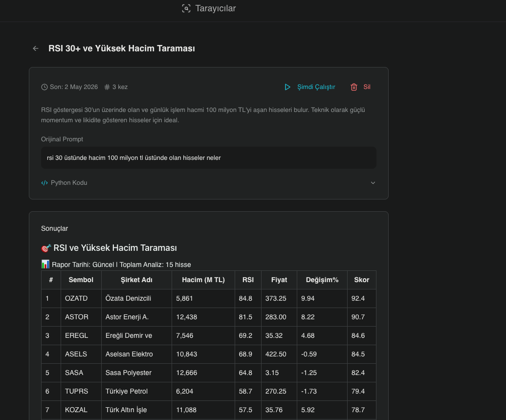This screenshot has height=420, width=506.
Task: Run the scan with Şimdi Çalıştır
Action: point(316,87)
